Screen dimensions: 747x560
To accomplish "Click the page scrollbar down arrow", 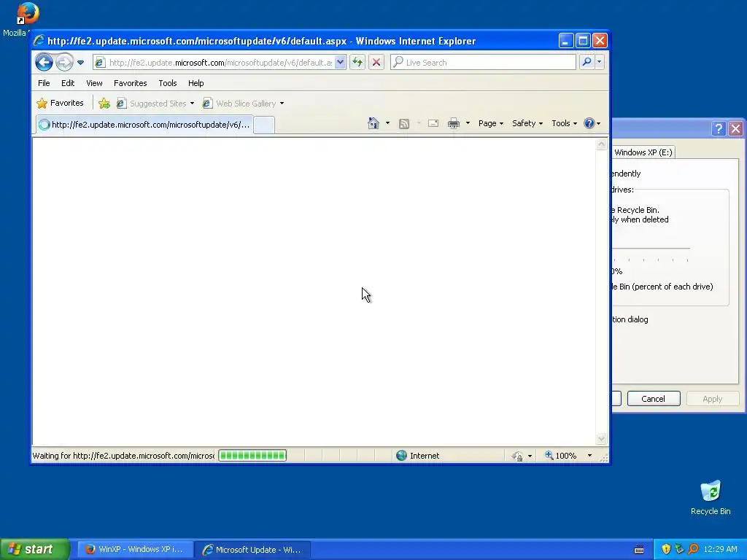I will tap(601, 438).
